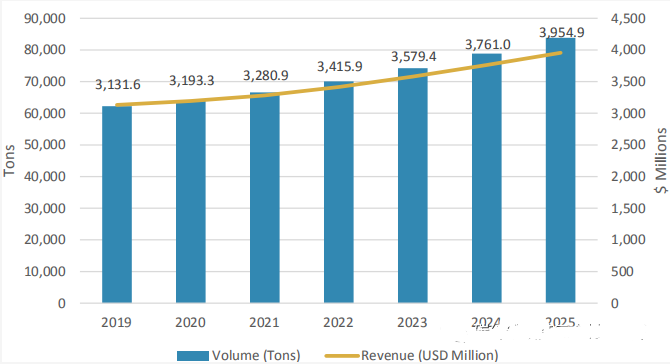Viewport: 670px width, 364px height.
Task: Click the 3,415.9 data label
Action: [x=340, y=66]
